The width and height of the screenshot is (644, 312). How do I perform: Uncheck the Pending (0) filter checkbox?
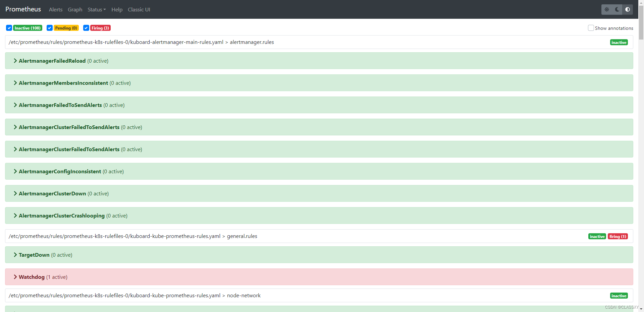coord(50,28)
